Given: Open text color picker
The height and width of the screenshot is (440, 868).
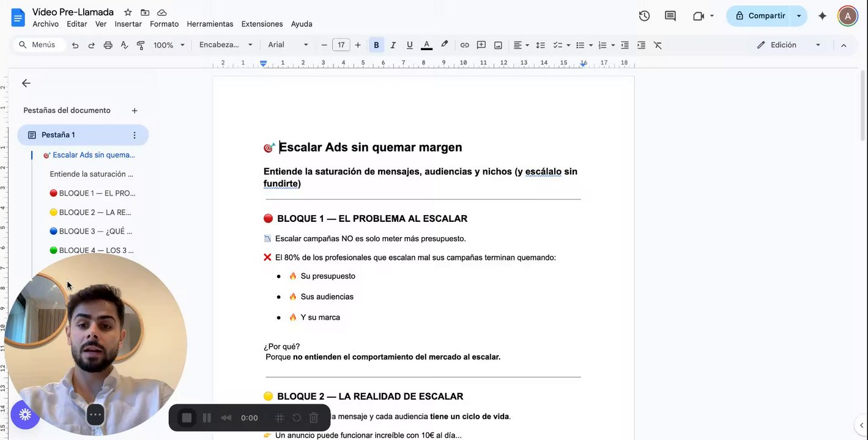Looking at the screenshot, I should pyautogui.click(x=426, y=45).
